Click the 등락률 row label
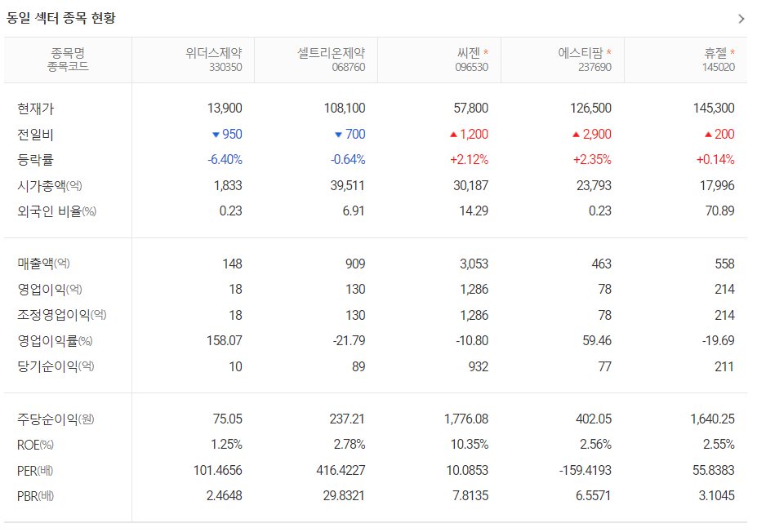 [x=35, y=160]
